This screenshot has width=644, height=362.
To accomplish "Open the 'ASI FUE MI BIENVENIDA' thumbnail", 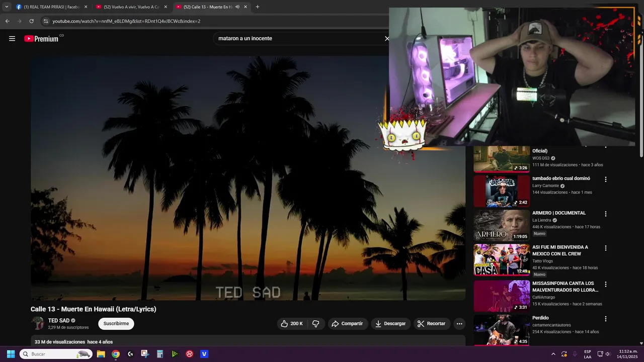I will 502,260.
